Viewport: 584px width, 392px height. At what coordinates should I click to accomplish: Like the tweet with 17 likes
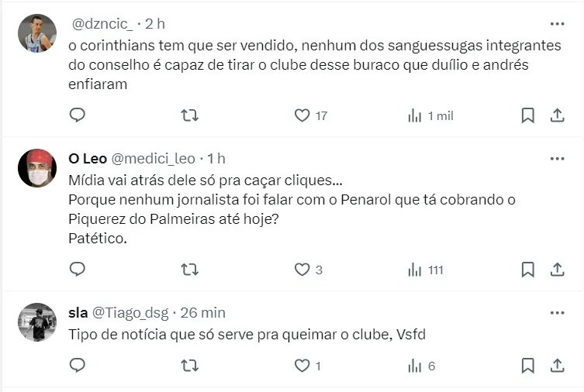click(302, 115)
